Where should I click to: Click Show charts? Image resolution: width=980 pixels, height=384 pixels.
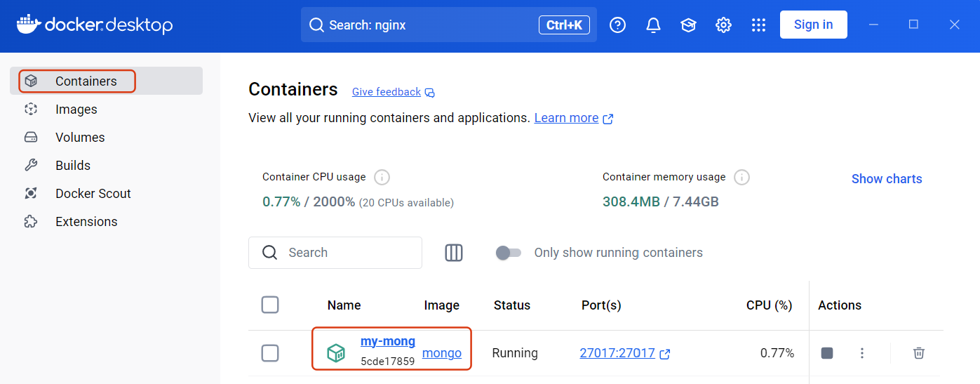(x=887, y=179)
